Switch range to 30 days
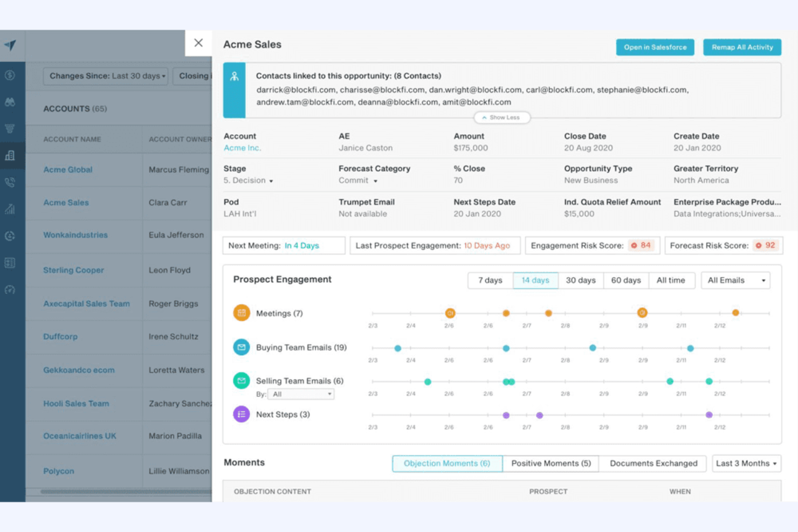The height and width of the screenshot is (532, 798). [x=580, y=280]
